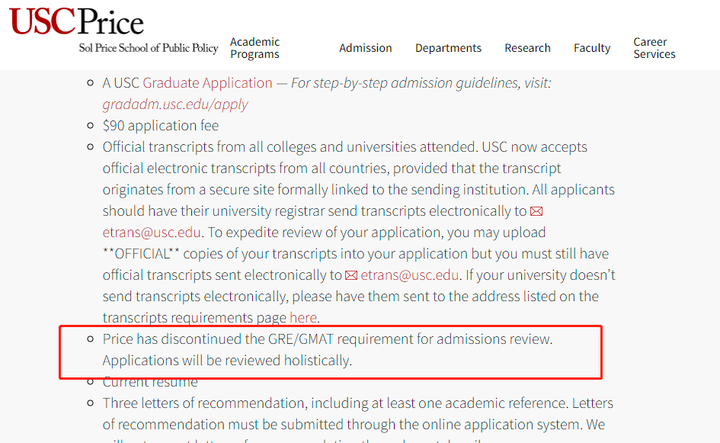
Task: Click the second etrans@usc.edu email link
Action: [410, 275]
